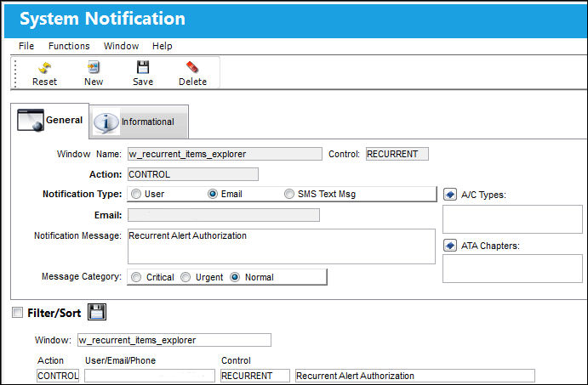This screenshot has height=385, width=588.
Task: Click the User/Email/Phone cell in bottom row
Action: click(x=150, y=376)
